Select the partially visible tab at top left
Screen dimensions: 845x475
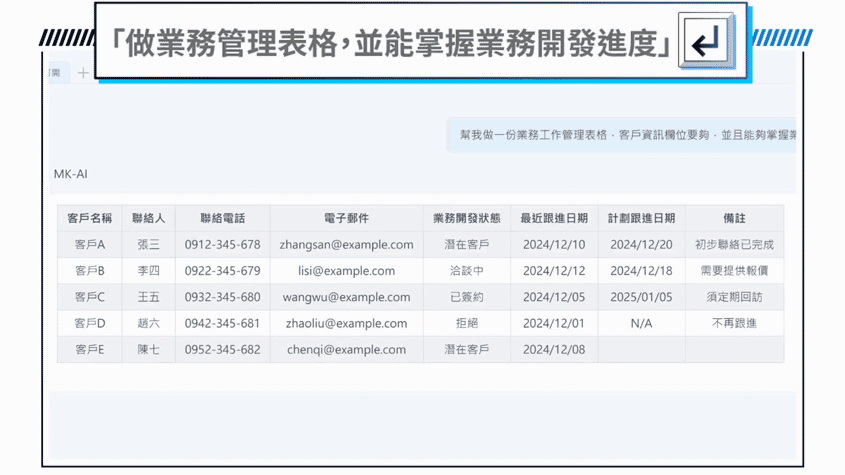click(58, 73)
